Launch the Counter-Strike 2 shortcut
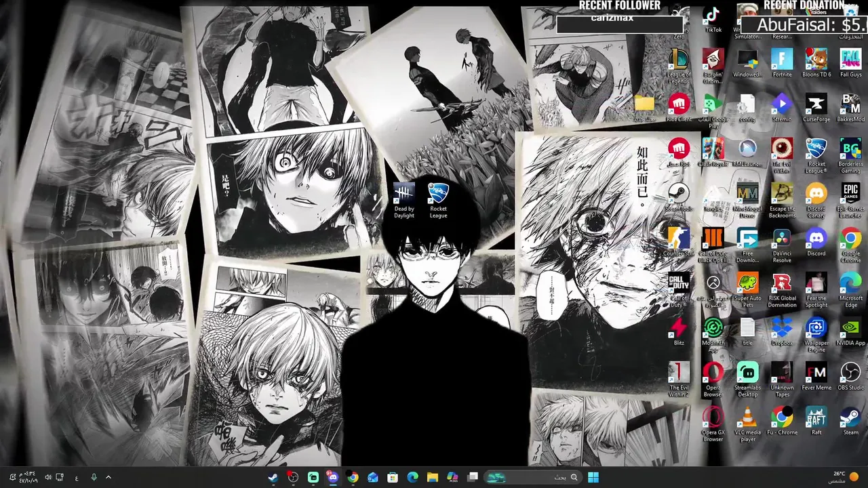 (x=679, y=242)
